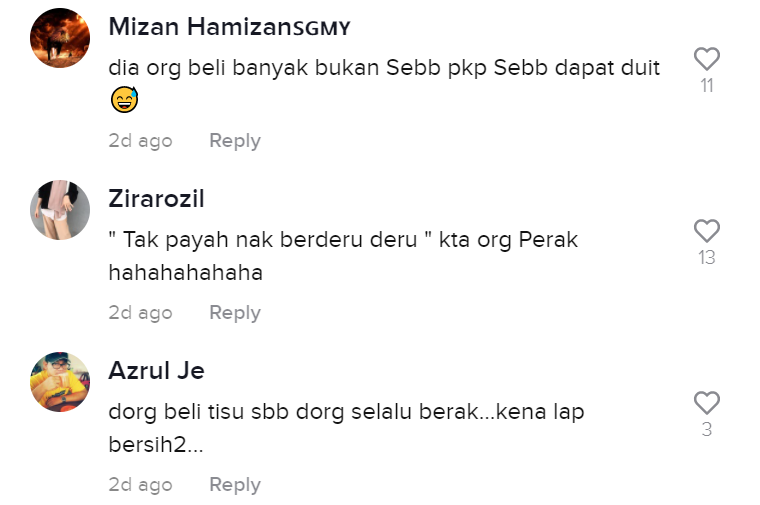Viewport: 760px width, 505px height.
Task: Reply to Azrul Je's comment
Action: pyautogui.click(x=235, y=485)
